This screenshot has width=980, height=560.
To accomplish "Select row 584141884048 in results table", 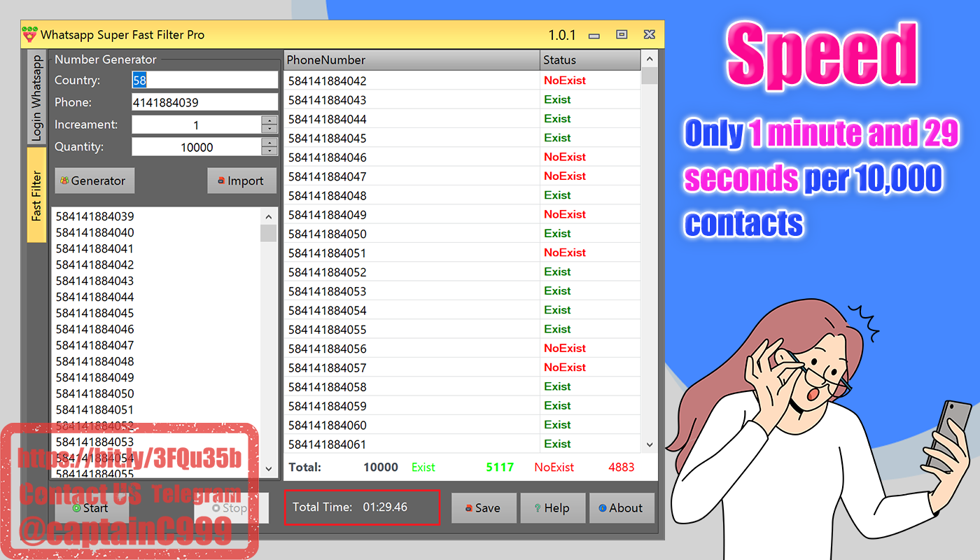I will pyautogui.click(x=462, y=195).
